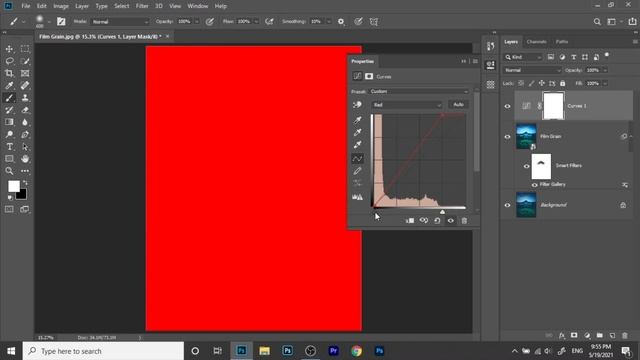Toggle lock all for layer
640x360 pixels.
pos(562,83)
